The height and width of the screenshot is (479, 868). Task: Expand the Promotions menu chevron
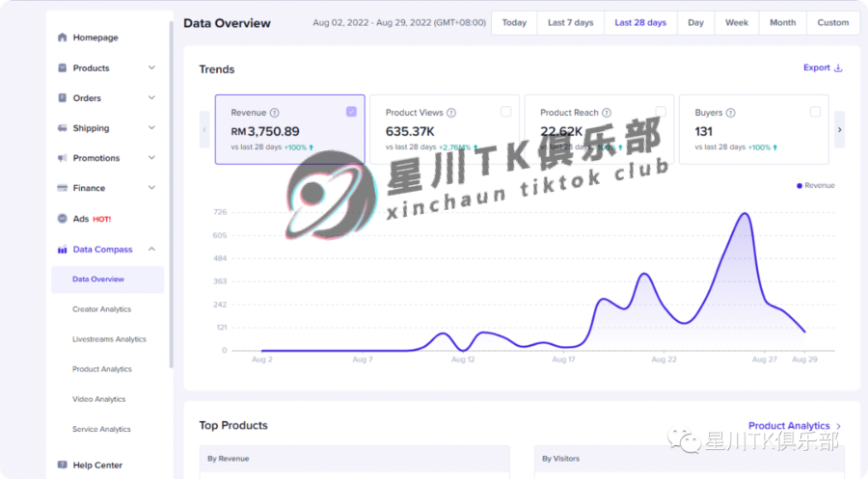(x=151, y=158)
